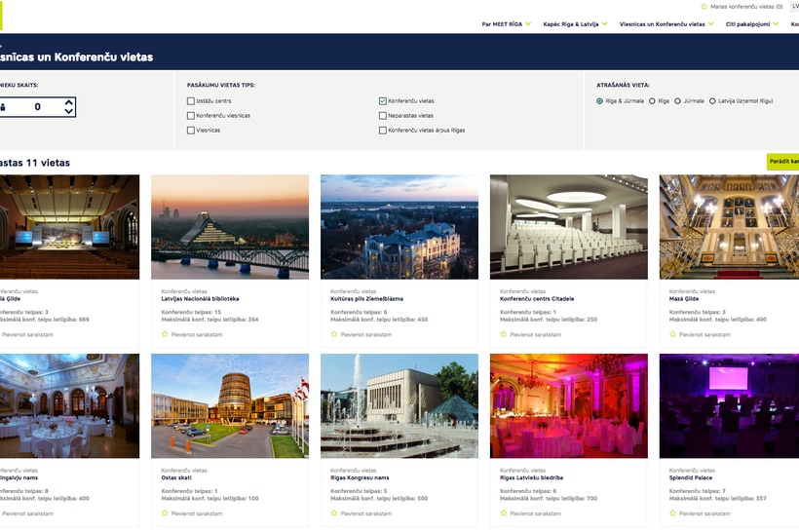Click the Mazā Ģilde ornate staircase photo
This screenshot has width=799, height=532.
pyautogui.click(x=729, y=227)
